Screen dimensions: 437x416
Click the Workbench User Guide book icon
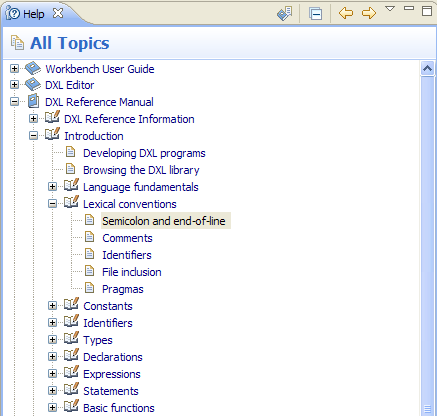pyautogui.click(x=33, y=68)
